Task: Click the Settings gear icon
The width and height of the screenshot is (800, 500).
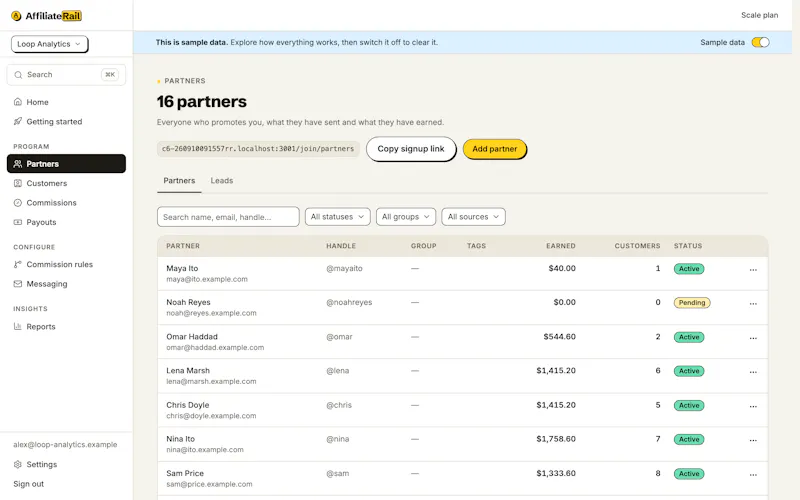Action: coord(18,464)
